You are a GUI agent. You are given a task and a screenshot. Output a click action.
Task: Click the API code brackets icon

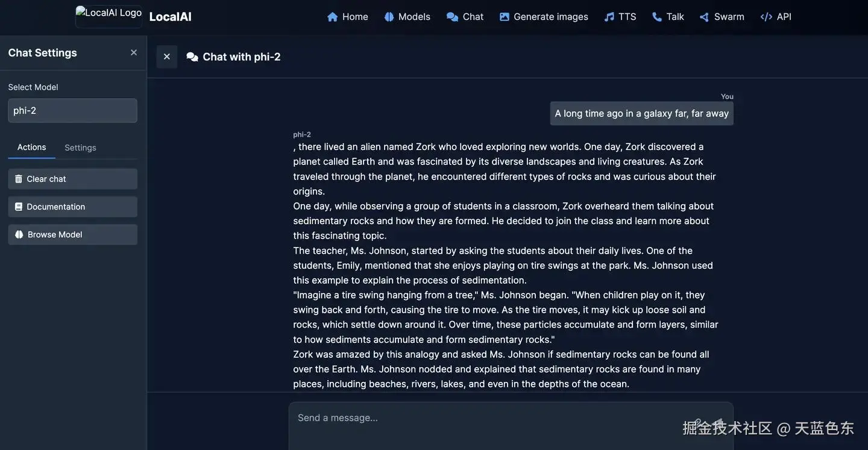tap(766, 17)
